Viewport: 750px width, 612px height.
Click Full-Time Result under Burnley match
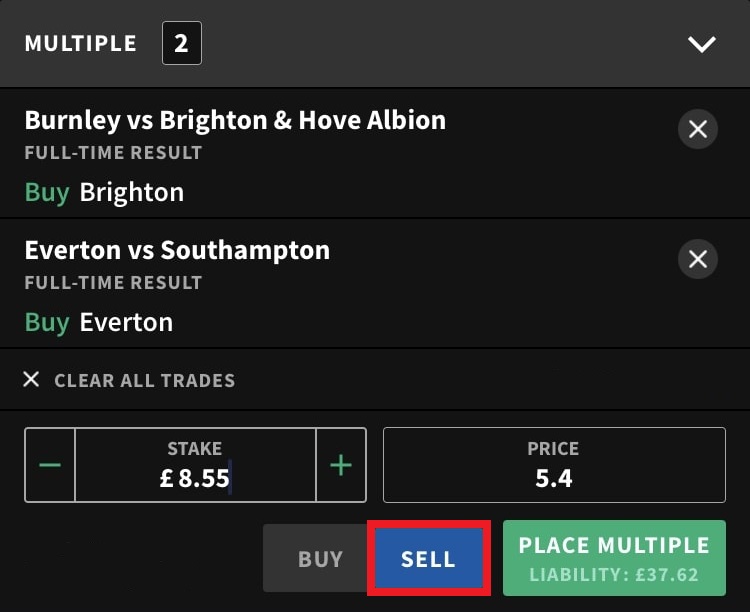113,153
